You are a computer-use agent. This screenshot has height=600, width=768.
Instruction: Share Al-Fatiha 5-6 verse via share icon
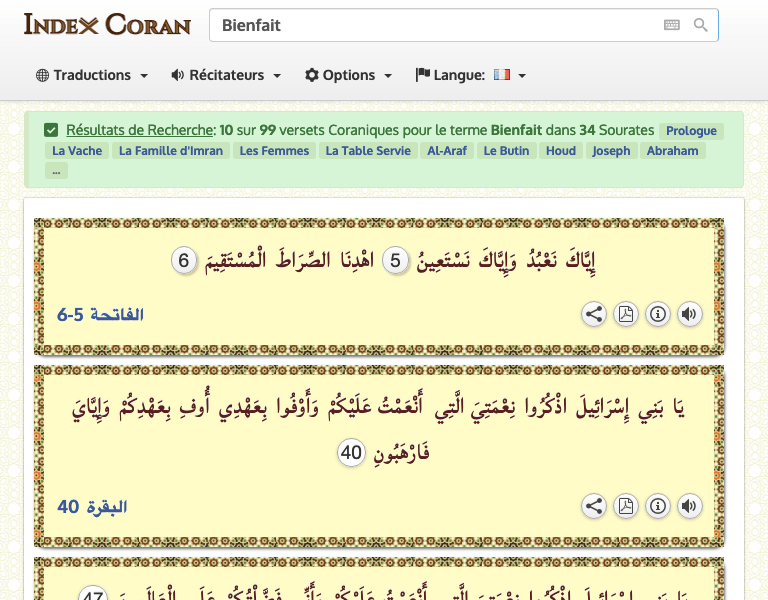coord(594,314)
